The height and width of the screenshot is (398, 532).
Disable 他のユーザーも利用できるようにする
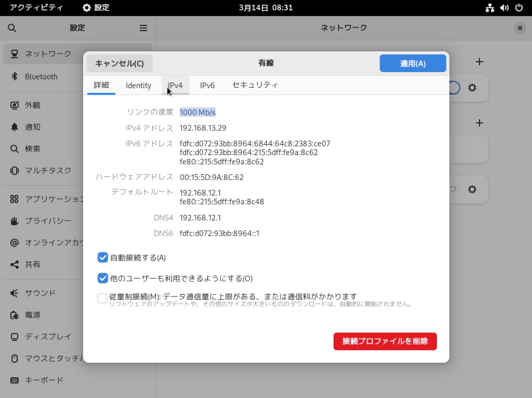click(x=102, y=278)
